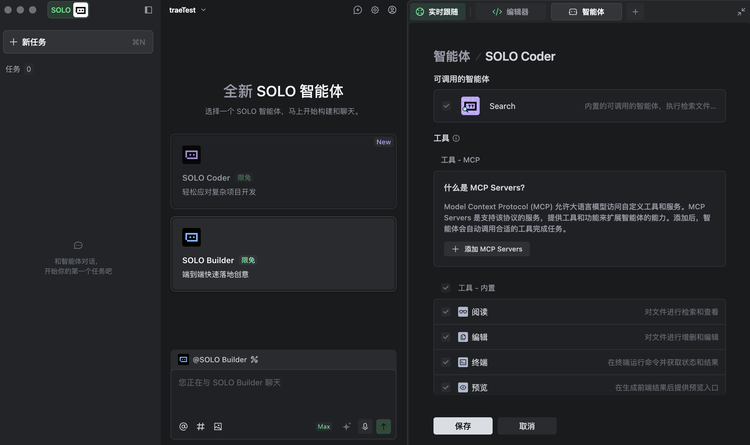Click the 什么是 MCP Servers? heading
This screenshot has width=750, height=445.
point(484,188)
